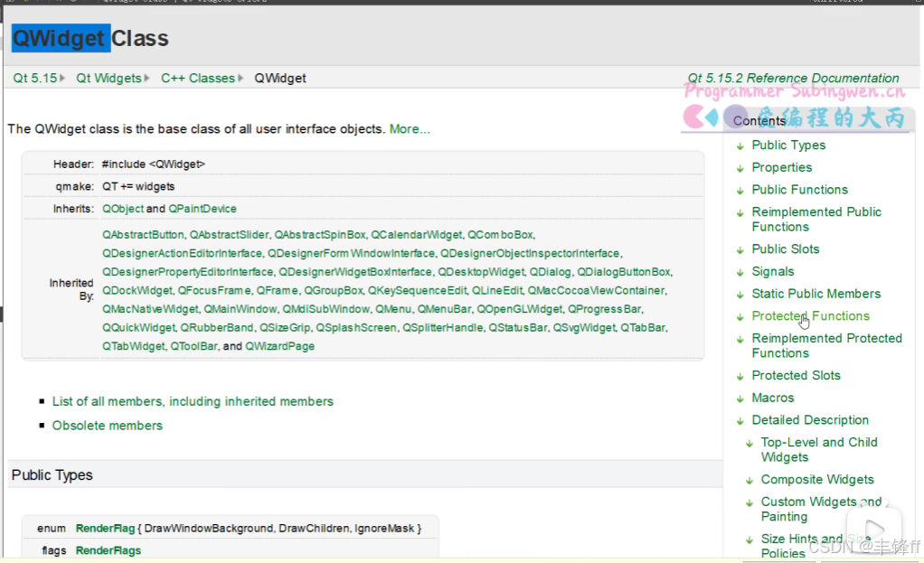Open the Obsolete members link
This screenshot has width=924, height=563.
[108, 426]
